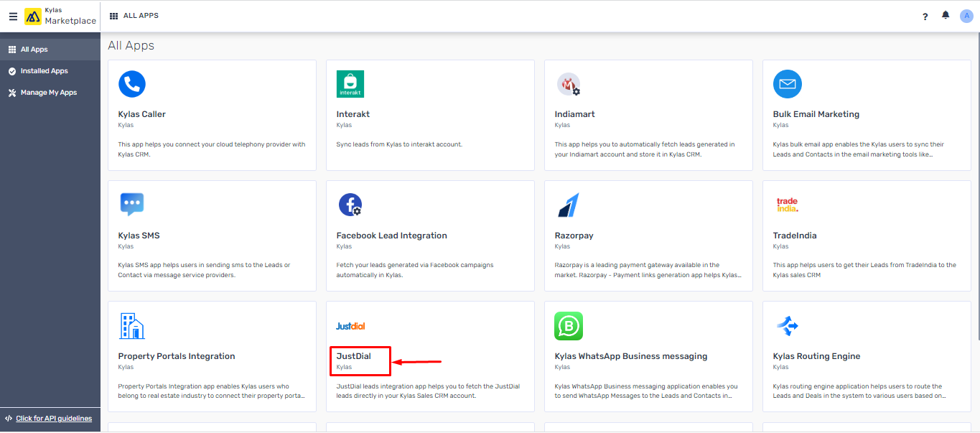Click the Kylas Caller description text
Viewport: 980px width, 433px height.
[212, 149]
